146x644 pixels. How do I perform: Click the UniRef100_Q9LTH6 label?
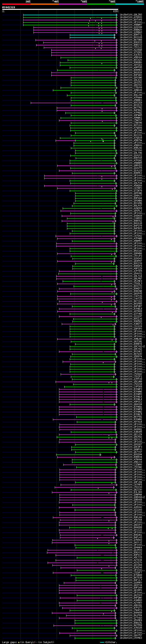[x=131, y=153]
